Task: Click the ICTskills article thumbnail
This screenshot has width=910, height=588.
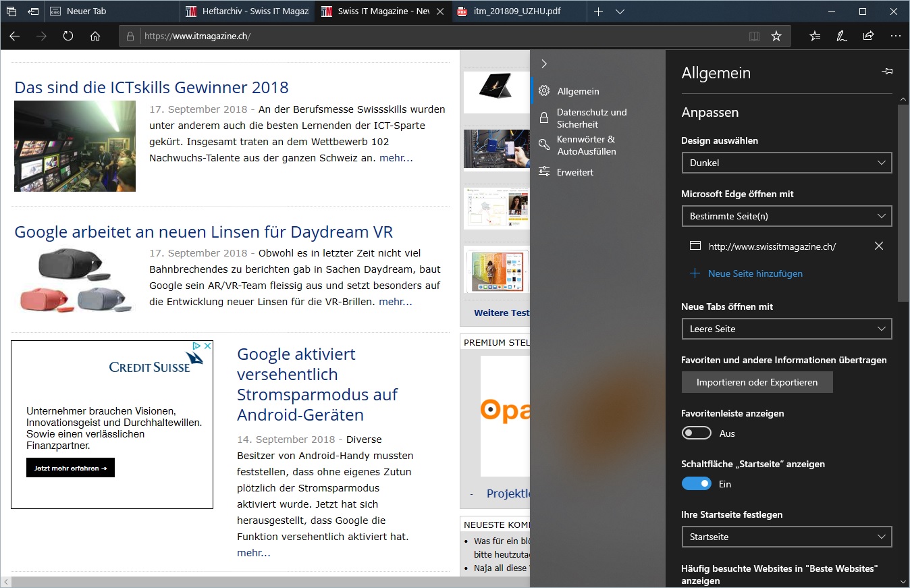Action: [x=75, y=146]
